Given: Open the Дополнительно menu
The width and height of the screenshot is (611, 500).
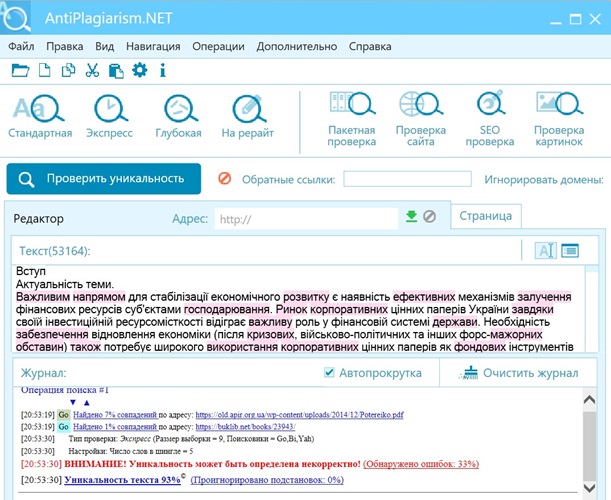Looking at the screenshot, I should 297,46.
